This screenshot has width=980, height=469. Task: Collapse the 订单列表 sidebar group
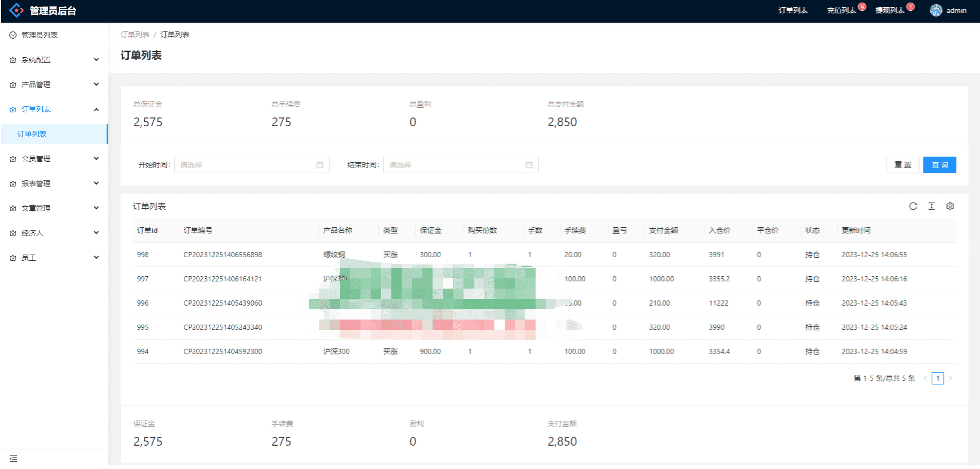coord(54,109)
